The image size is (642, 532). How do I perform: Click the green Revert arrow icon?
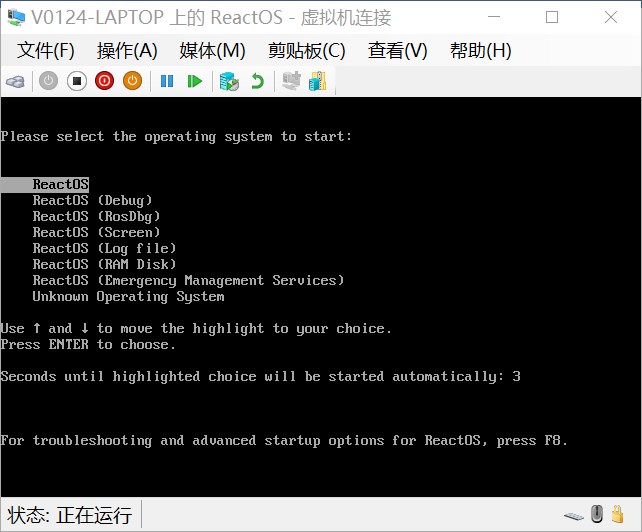tap(258, 81)
